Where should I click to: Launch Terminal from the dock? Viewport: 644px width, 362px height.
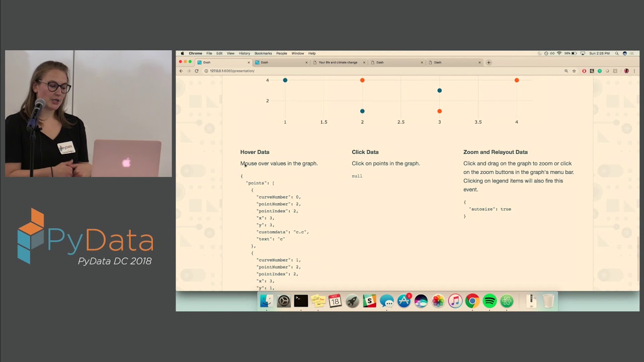(301, 301)
